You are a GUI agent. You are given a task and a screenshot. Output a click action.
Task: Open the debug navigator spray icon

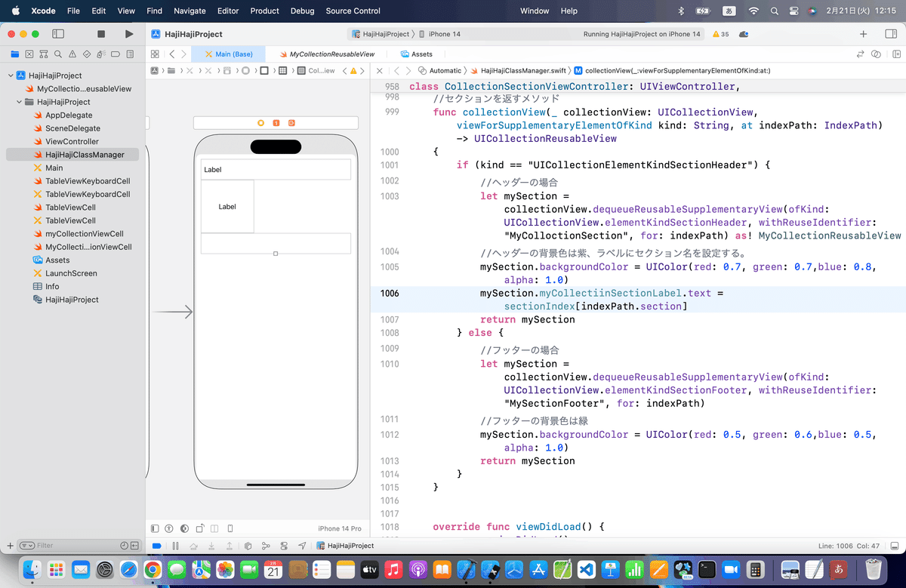click(101, 54)
